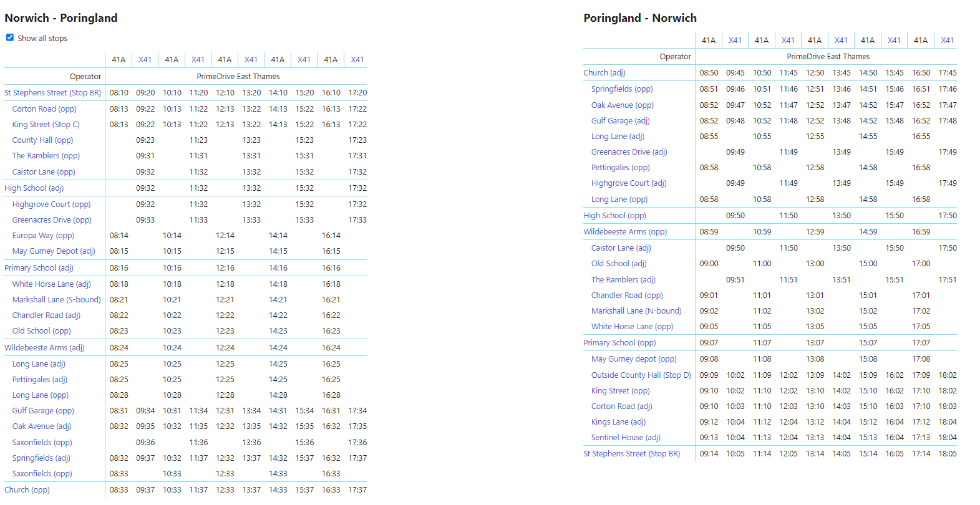Open Europa Way (opp) stop details
This screenshot has height=505, width=980.
pos(43,236)
